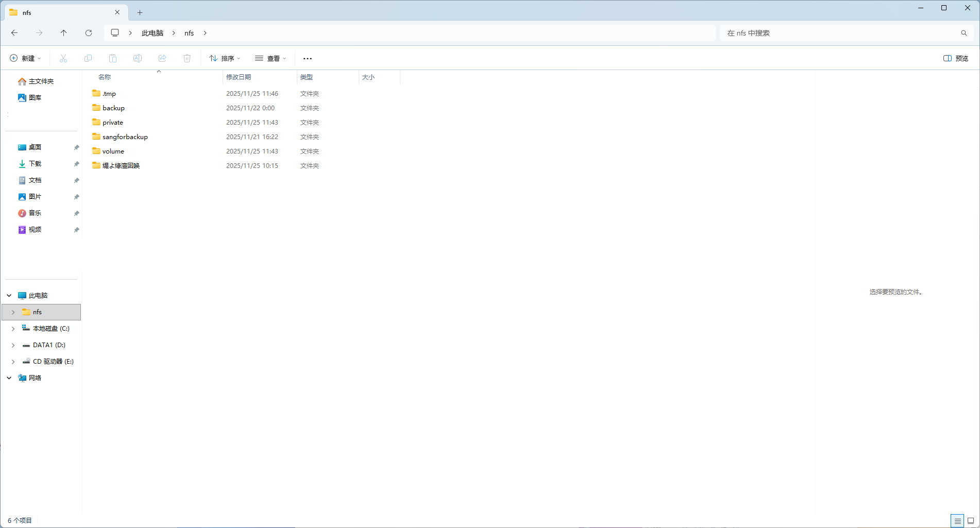Click the search magnifier icon
980x528 pixels.
point(964,33)
